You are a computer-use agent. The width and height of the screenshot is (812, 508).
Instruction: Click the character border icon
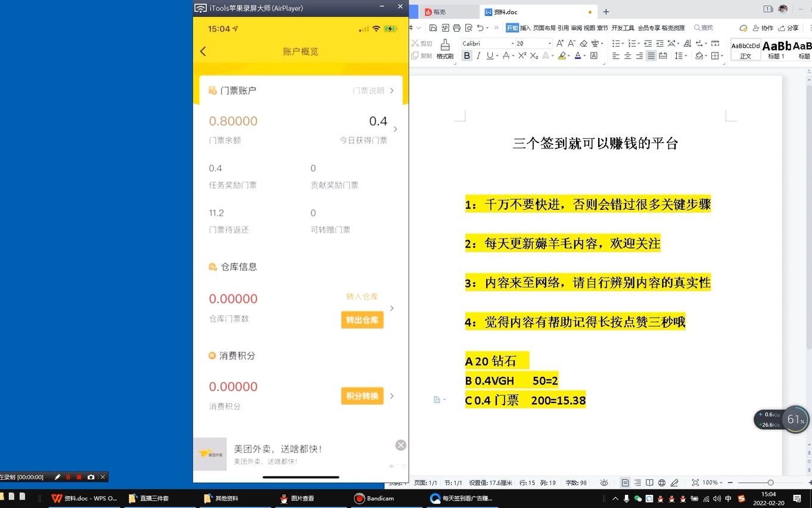[x=594, y=55]
